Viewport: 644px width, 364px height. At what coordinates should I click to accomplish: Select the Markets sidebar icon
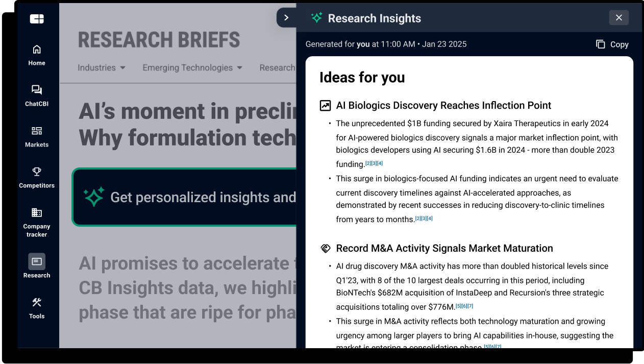[x=36, y=137]
